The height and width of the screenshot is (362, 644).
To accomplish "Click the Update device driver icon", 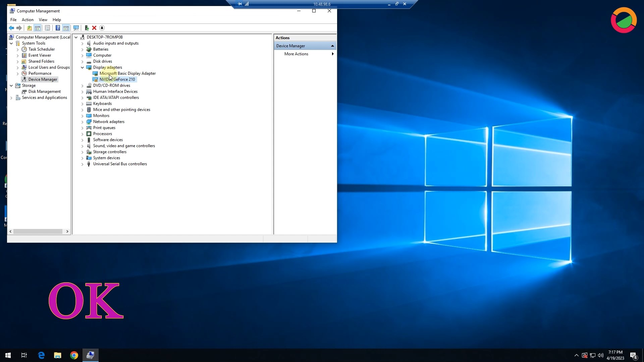I will tap(87, 28).
